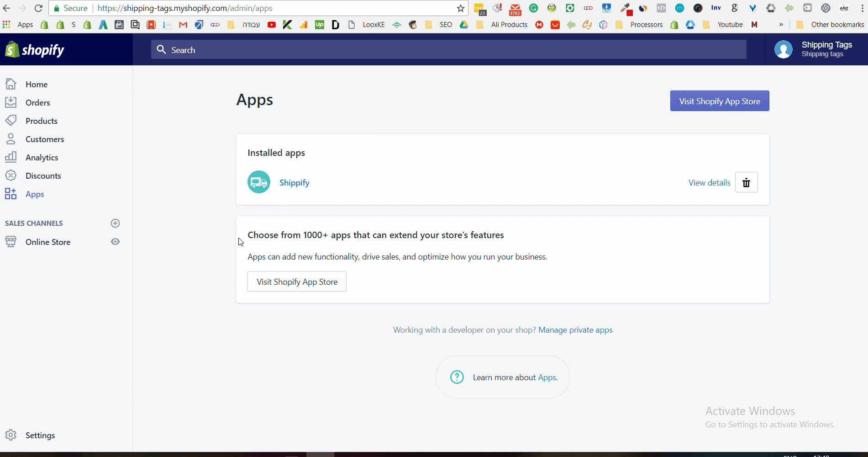Open the Home section in the sidebar
The height and width of the screenshot is (457, 868).
point(37,85)
